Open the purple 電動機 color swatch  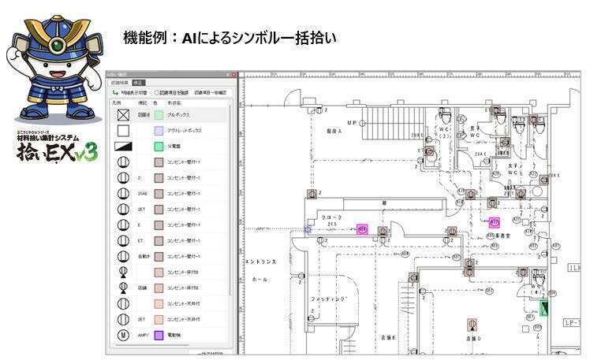159,335
